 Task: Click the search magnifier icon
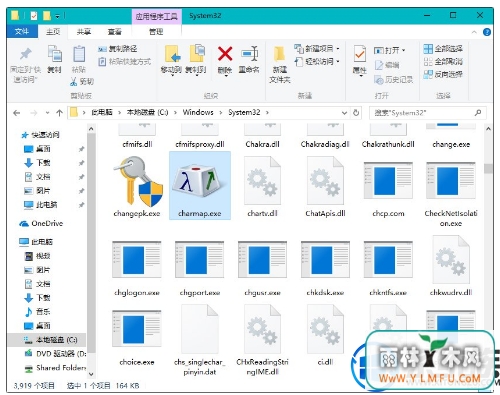(x=478, y=113)
